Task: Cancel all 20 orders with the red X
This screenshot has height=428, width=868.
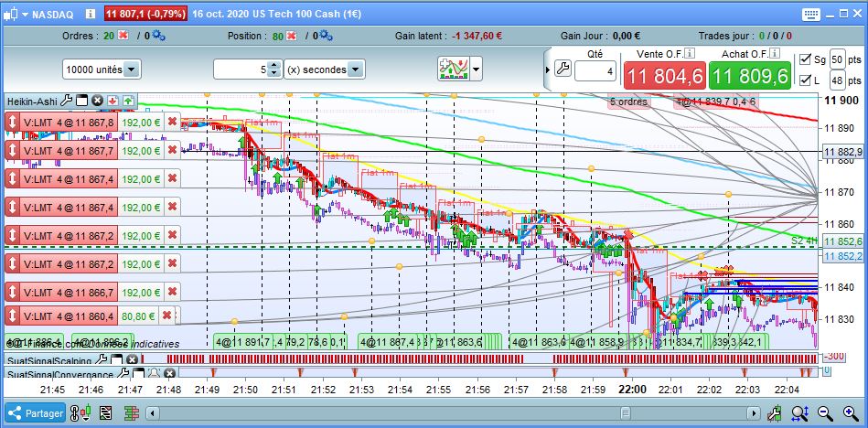Action: [x=123, y=36]
